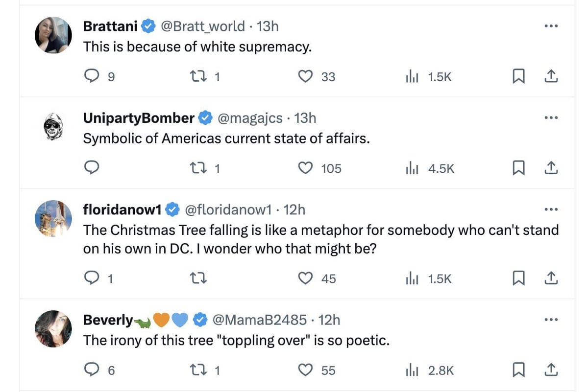
Task: Like Brattani's white supremacy tweet
Action: click(x=306, y=76)
